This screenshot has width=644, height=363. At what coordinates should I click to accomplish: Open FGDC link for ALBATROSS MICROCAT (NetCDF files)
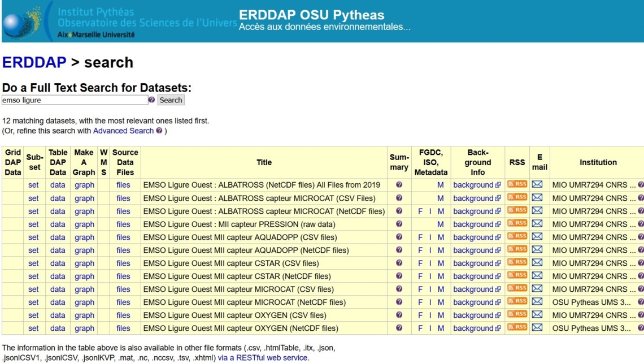(x=420, y=211)
